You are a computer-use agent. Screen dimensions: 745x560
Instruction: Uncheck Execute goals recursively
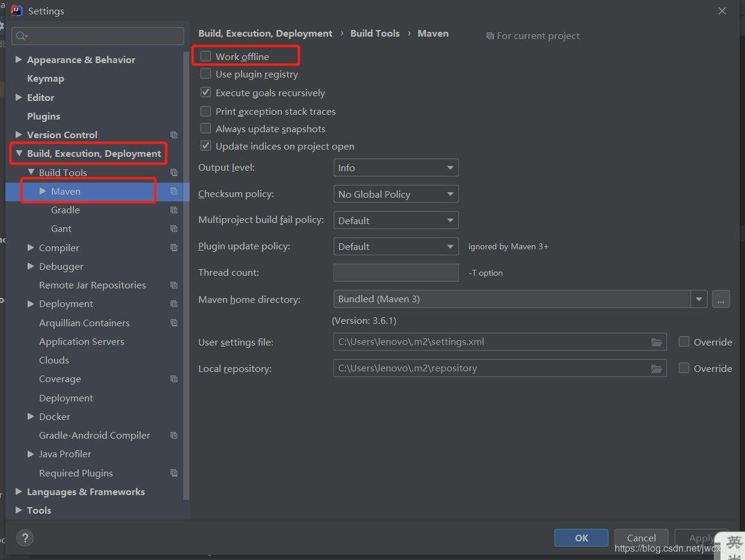pyautogui.click(x=206, y=93)
